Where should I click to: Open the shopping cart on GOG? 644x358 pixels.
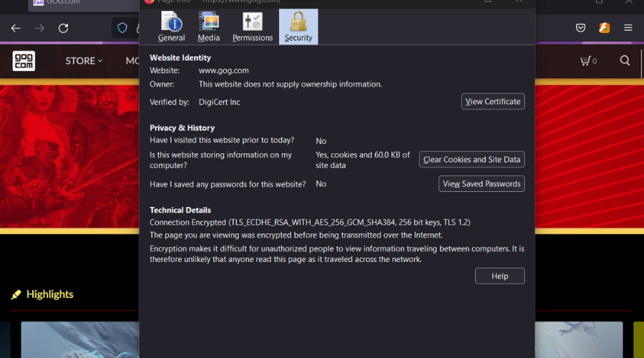click(588, 61)
